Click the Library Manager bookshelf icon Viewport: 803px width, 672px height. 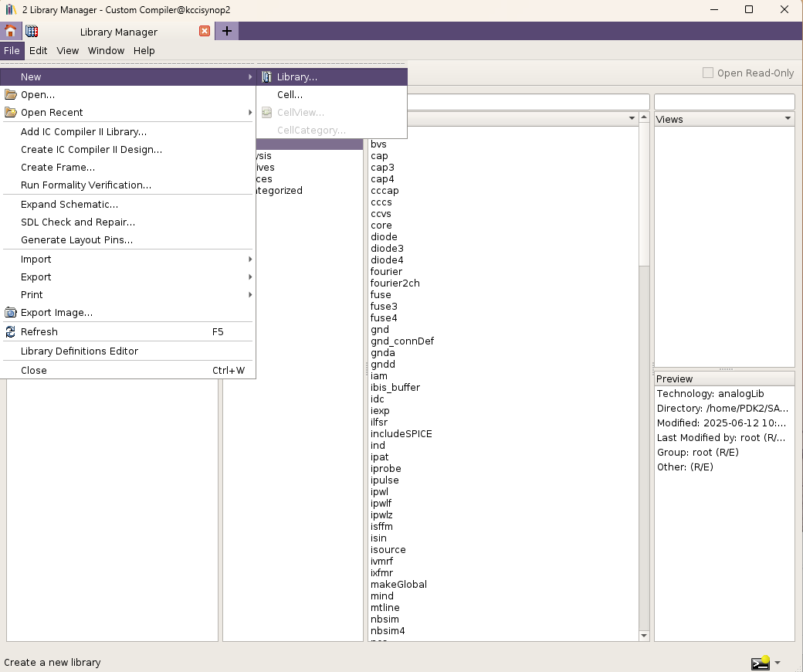tap(32, 31)
